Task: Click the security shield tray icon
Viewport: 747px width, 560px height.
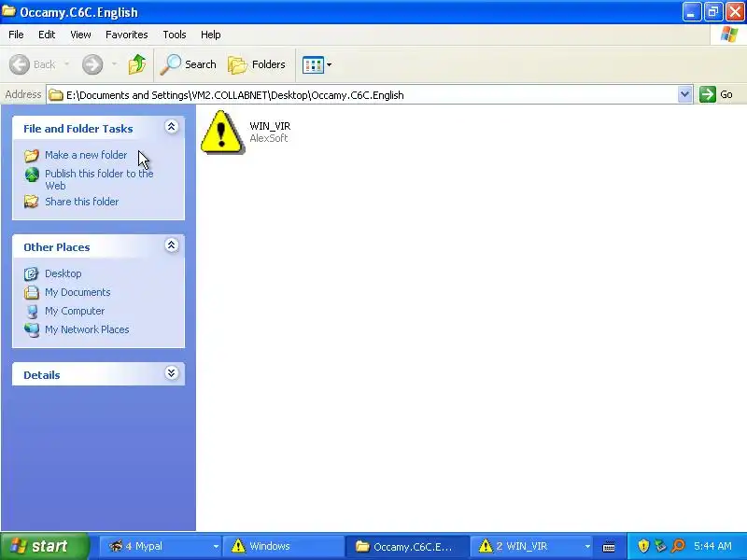Action: click(643, 546)
